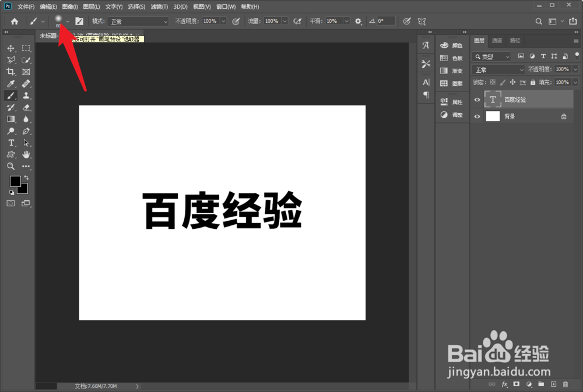Select the Eraser tool

click(26, 107)
